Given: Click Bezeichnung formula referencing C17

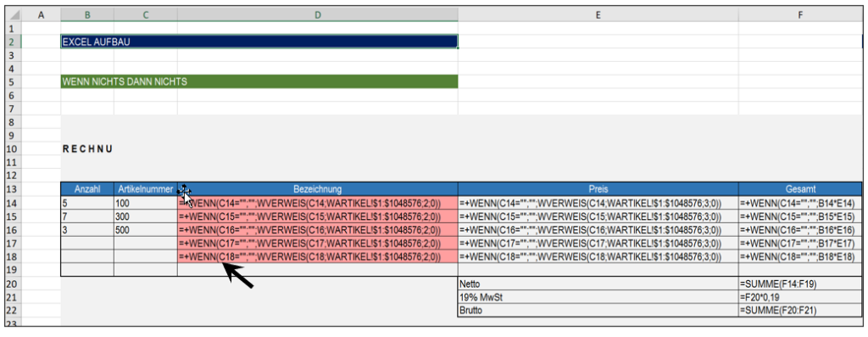Looking at the screenshot, I should pos(318,243).
